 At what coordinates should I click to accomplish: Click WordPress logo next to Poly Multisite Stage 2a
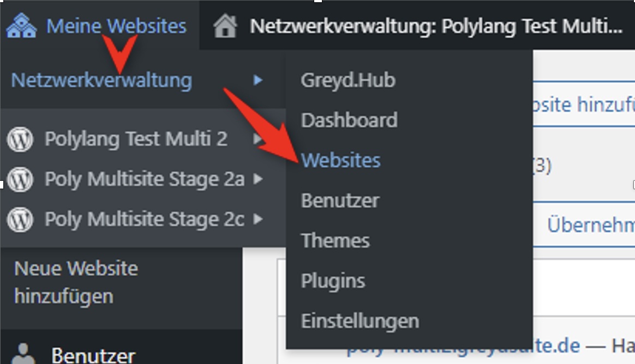[x=20, y=179]
